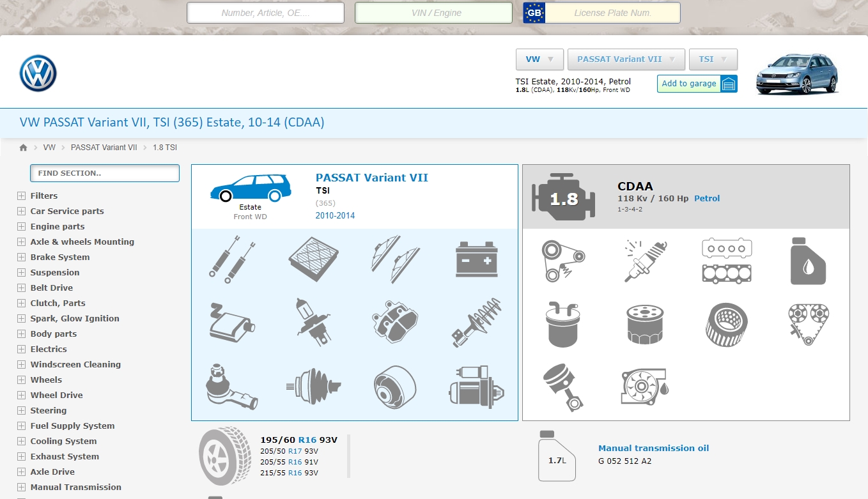Select Car Service parts category
Screen dimensions: 868x499
(x=67, y=211)
